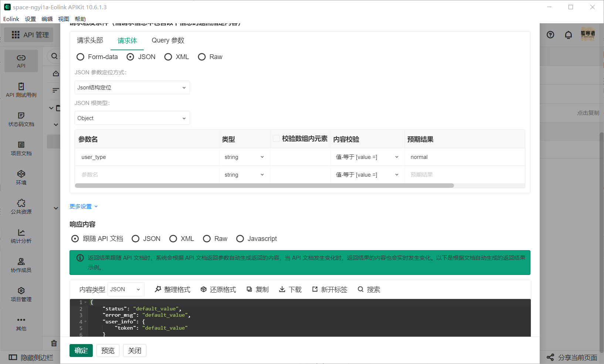Click the 新开标签 icon
The width and height of the screenshot is (604, 364).
(329, 289)
